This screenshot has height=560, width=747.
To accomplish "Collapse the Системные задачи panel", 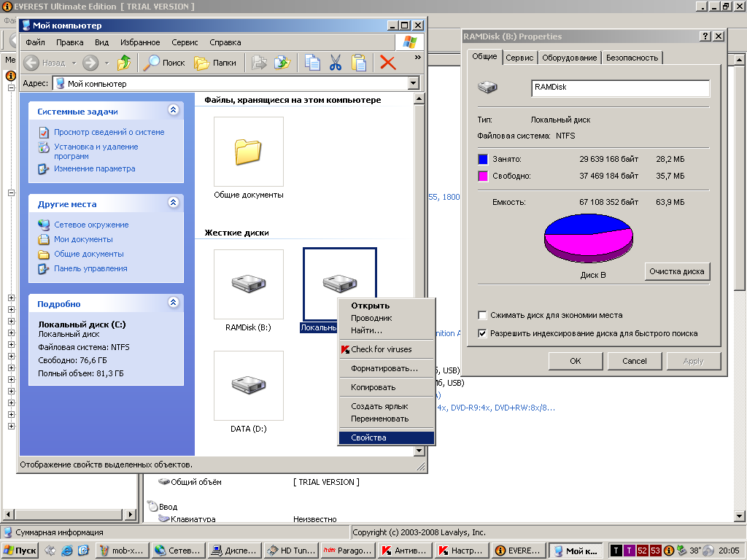I will point(173,110).
